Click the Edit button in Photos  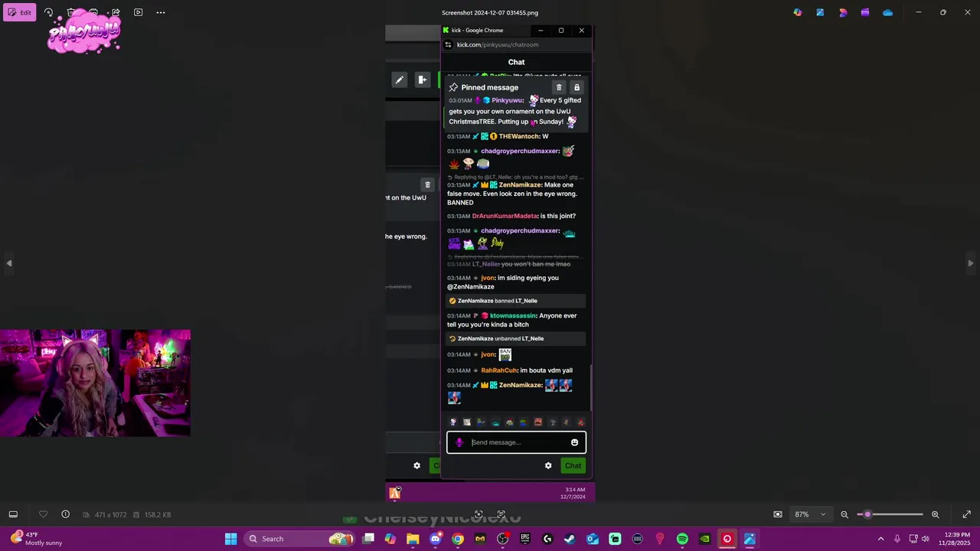[19, 12]
